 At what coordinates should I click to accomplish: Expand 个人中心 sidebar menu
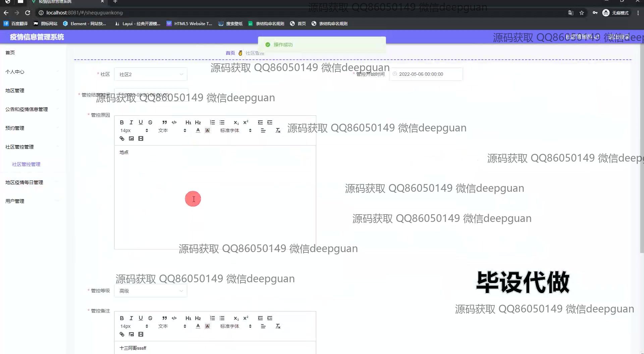[33, 71]
